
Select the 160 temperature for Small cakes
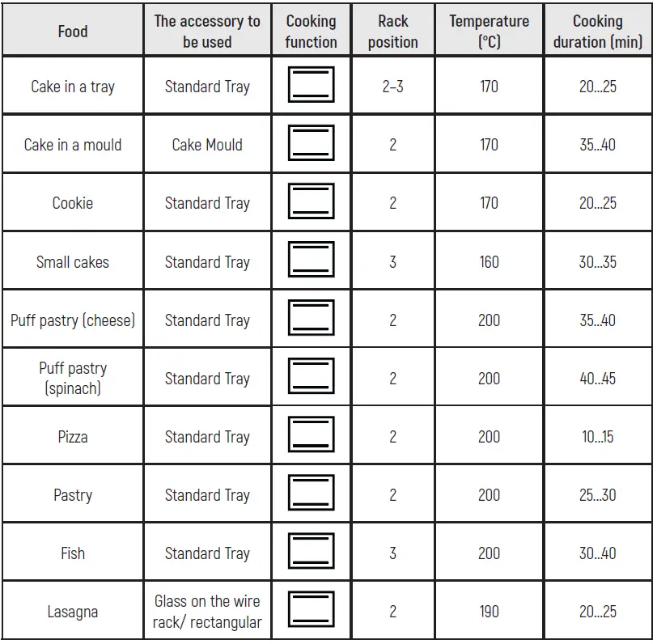pos(489,262)
